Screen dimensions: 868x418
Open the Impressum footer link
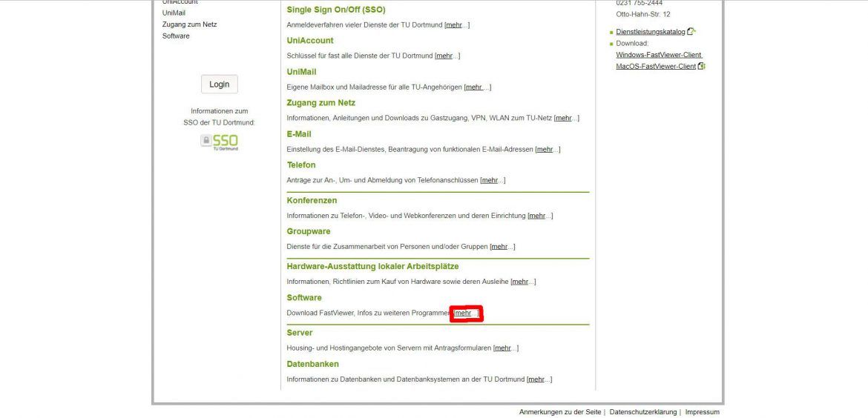pyautogui.click(x=703, y=413)
